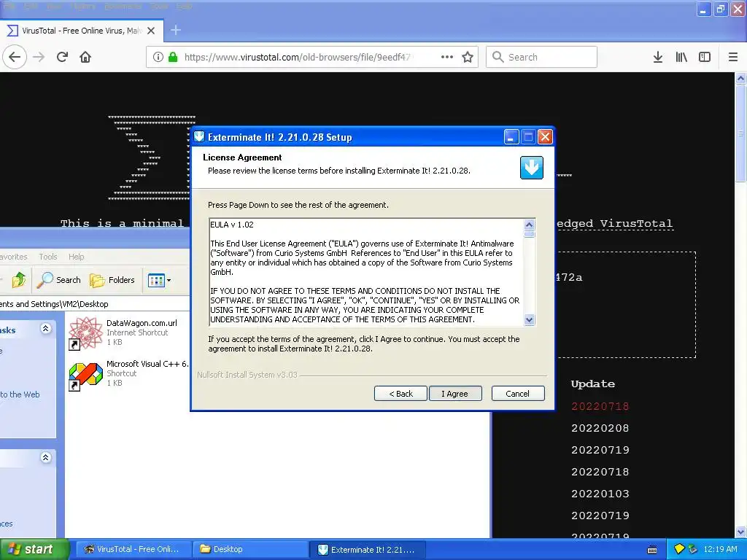The width and height of the screenshot is (747, 560).
Task: Show site information icon in address bar
Action: tap(158, 57)
